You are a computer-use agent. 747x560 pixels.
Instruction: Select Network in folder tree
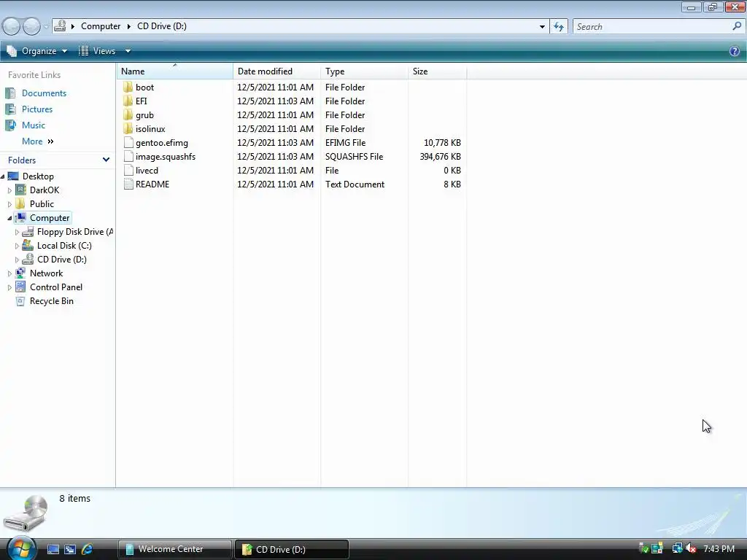46,273
